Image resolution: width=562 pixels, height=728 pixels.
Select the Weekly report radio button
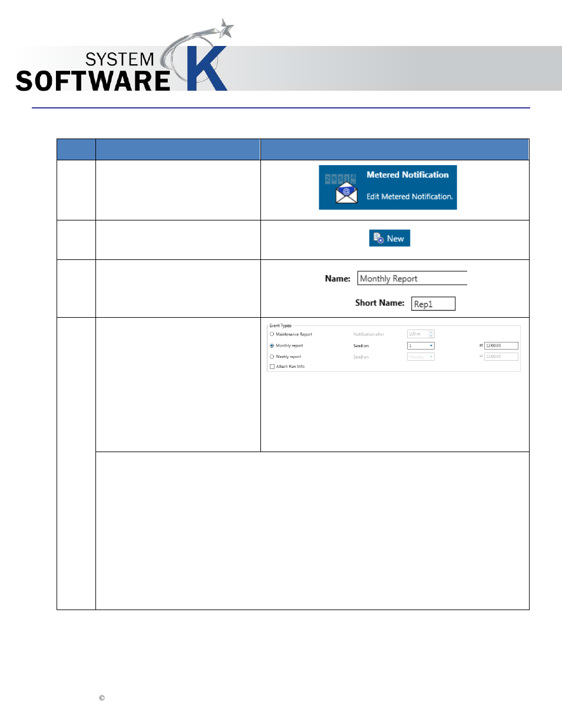(x=272, y=357)
